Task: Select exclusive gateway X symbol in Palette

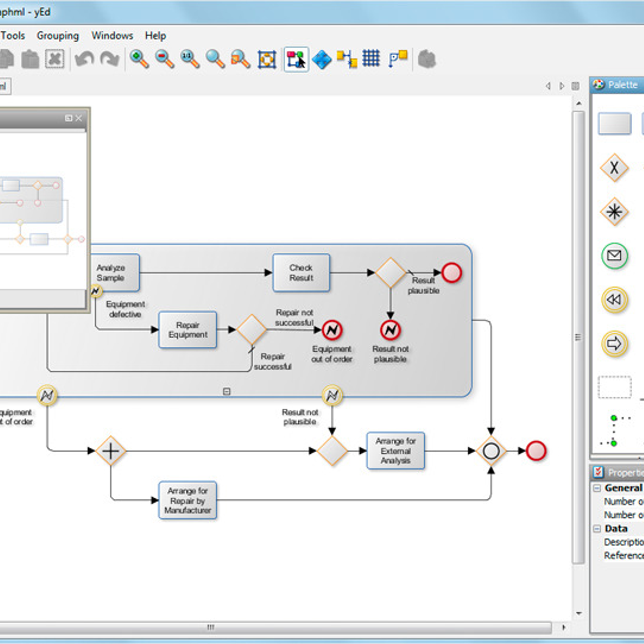Action: pyautogui.click(x=614, y=167)
